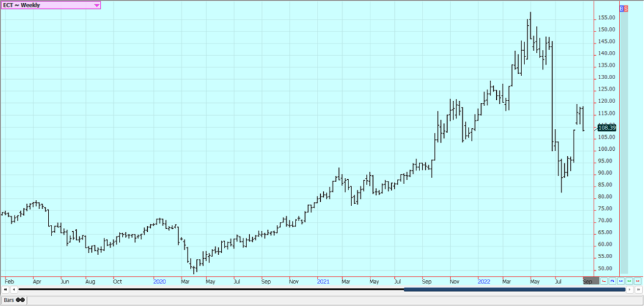Click the 155.00 price axis label
This screenshot has height=306, width=644.
point(607,18)
